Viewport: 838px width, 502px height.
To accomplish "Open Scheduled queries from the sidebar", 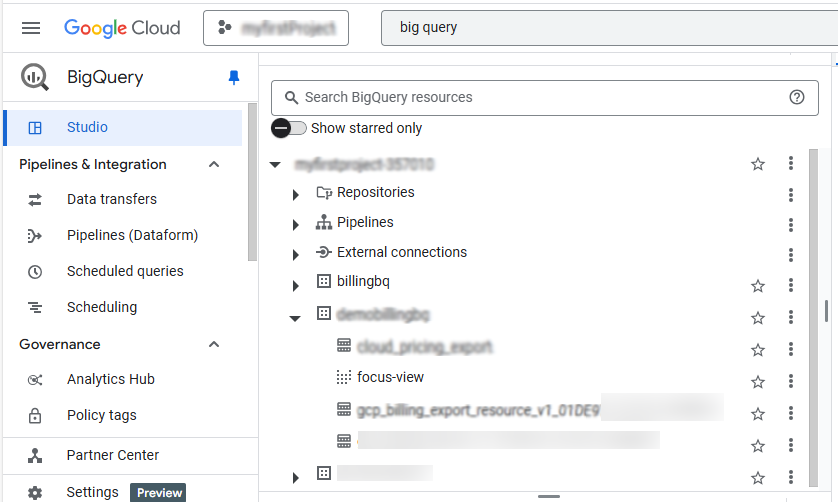I will [x=125, y=271].
